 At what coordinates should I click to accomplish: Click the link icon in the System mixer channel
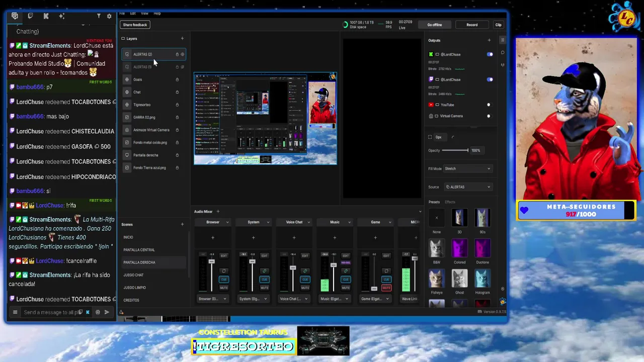[264, 271]
